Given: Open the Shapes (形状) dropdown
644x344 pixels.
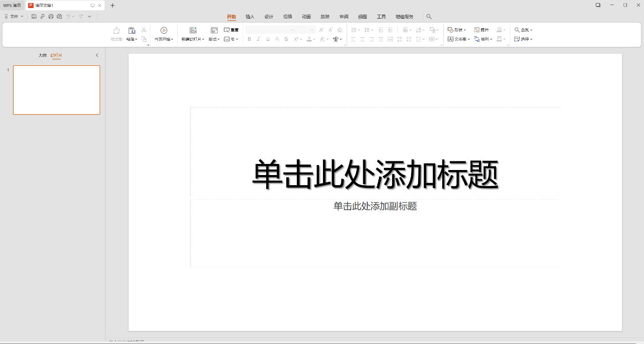Looking at the screenshot, I should [x=457, y=30].
